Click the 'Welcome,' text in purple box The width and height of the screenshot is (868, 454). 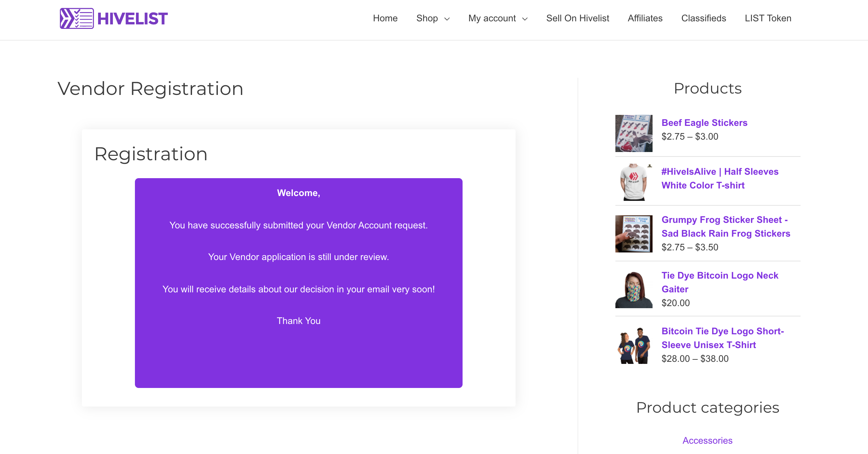299,193
